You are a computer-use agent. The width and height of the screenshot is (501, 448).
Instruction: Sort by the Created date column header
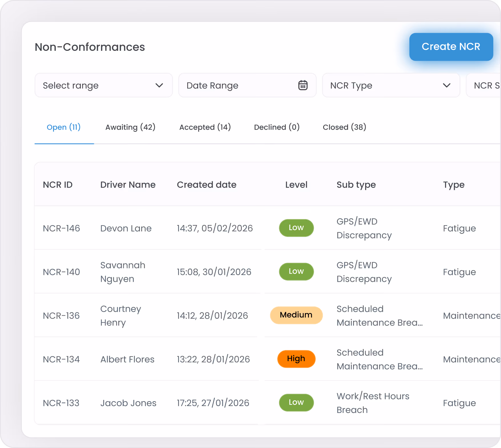(x=207, y=185)
